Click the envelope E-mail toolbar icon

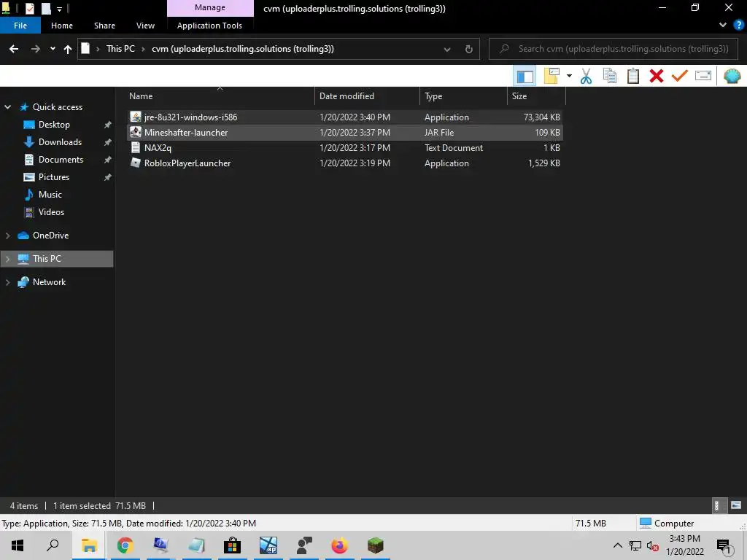(x=703, y=76)
